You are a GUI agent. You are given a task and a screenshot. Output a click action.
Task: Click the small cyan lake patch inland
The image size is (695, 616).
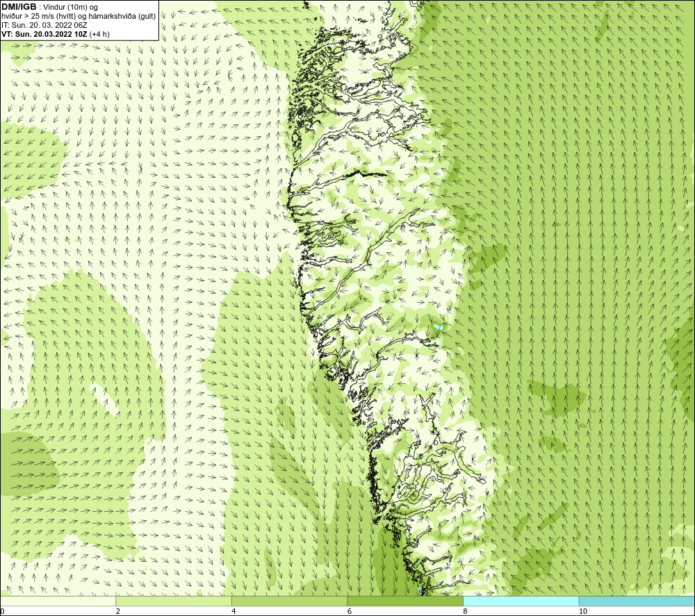(439, 327)
